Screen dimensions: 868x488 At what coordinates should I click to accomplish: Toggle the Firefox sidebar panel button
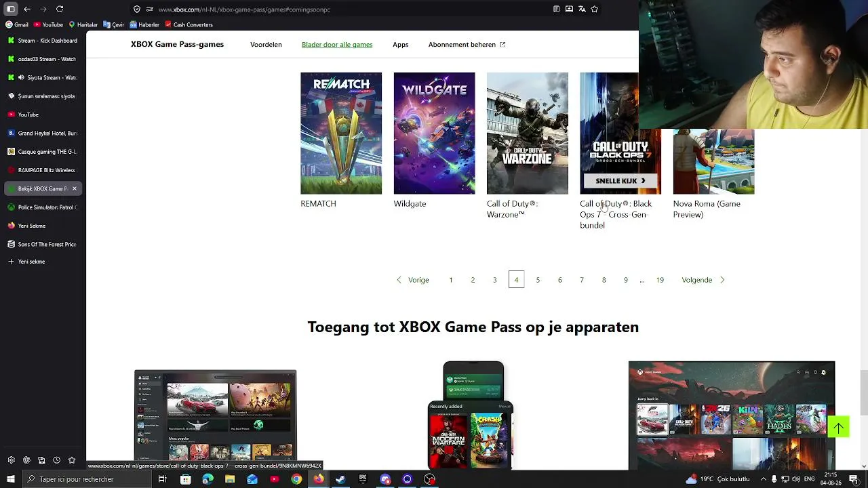click(11, 9)
